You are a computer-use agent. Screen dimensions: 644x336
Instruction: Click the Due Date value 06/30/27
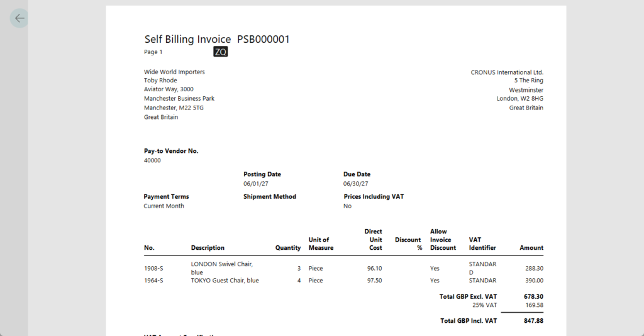point(357,184)
